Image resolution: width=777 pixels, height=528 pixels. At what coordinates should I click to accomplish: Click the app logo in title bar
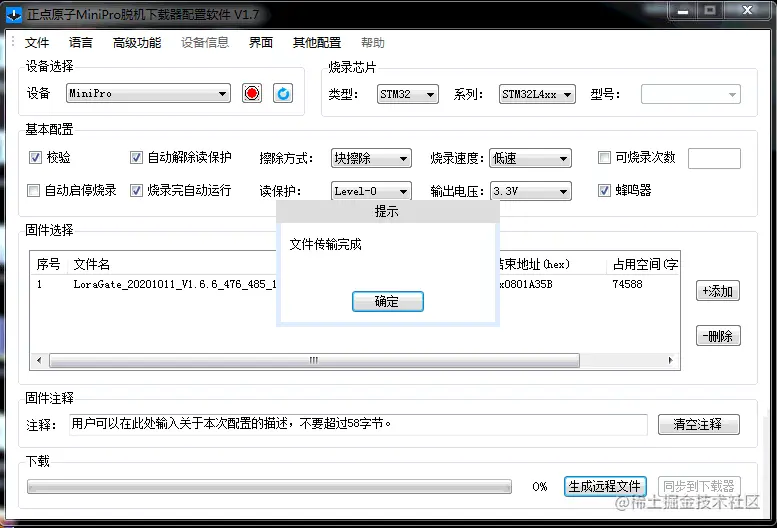point(14,14)
